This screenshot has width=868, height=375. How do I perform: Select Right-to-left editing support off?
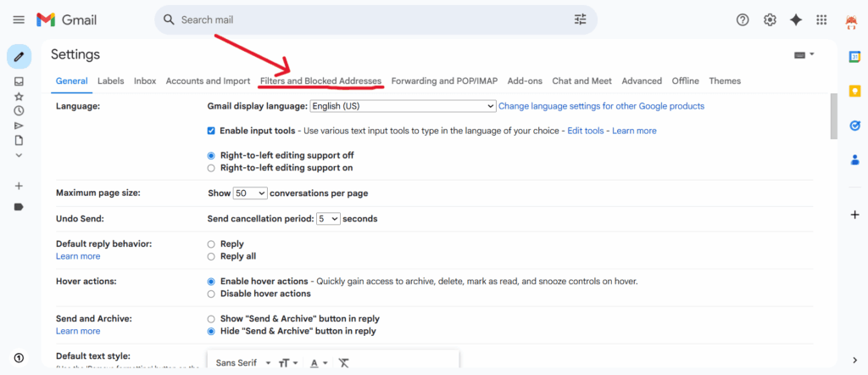tap(211, 155)
